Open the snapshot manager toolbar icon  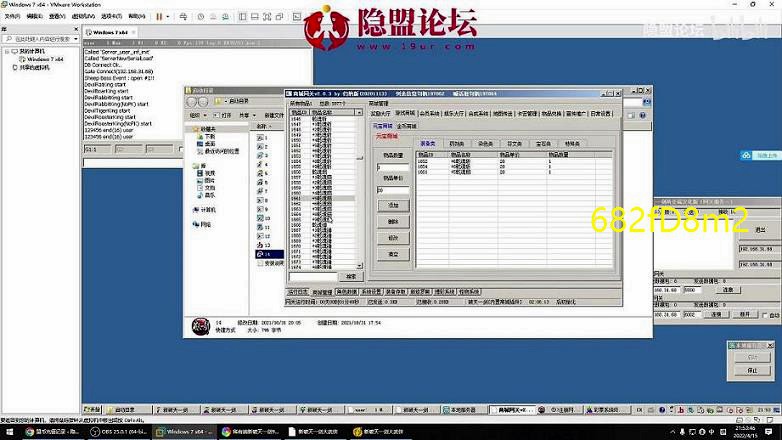(x=225, y=16)
